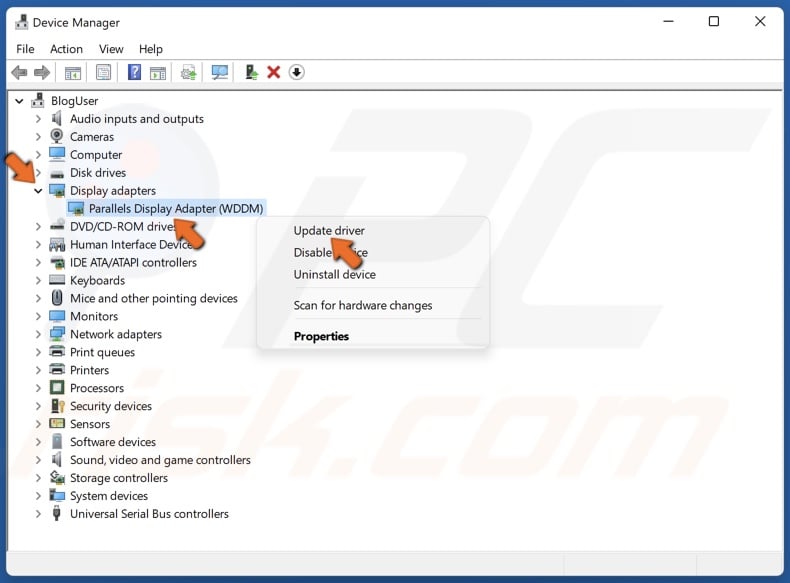The image size is (790, 583).
Task: Open the Action menu
Action: pos(66,49)
